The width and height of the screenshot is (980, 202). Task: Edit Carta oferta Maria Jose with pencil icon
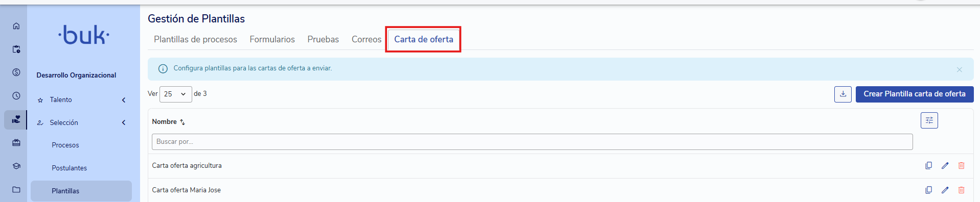pos(945,190)
